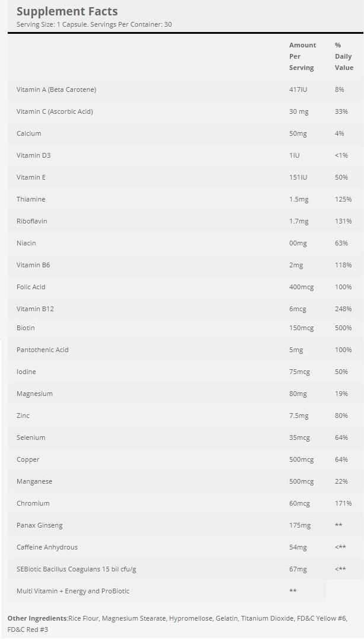Click the Niacin amount 00mg
Viewport: 364px width, 639px height.
(x=298, y=243)
